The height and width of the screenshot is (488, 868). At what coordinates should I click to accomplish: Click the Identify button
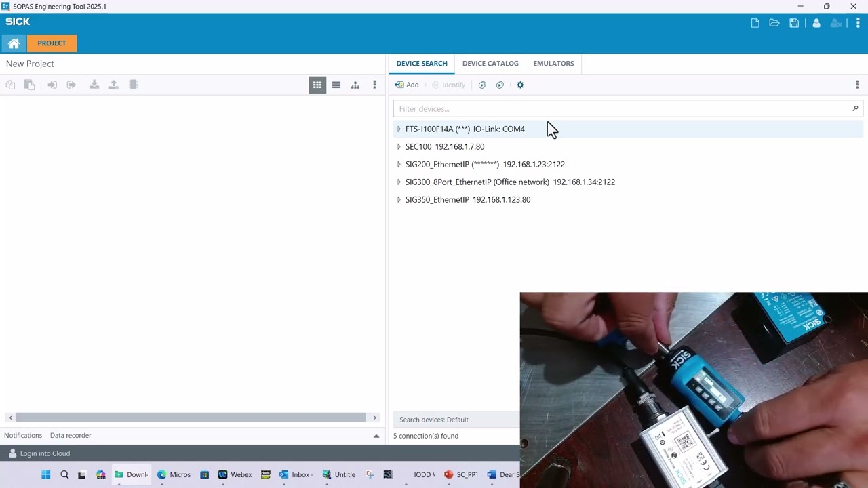pyautogui.click(x=448, y=85)
